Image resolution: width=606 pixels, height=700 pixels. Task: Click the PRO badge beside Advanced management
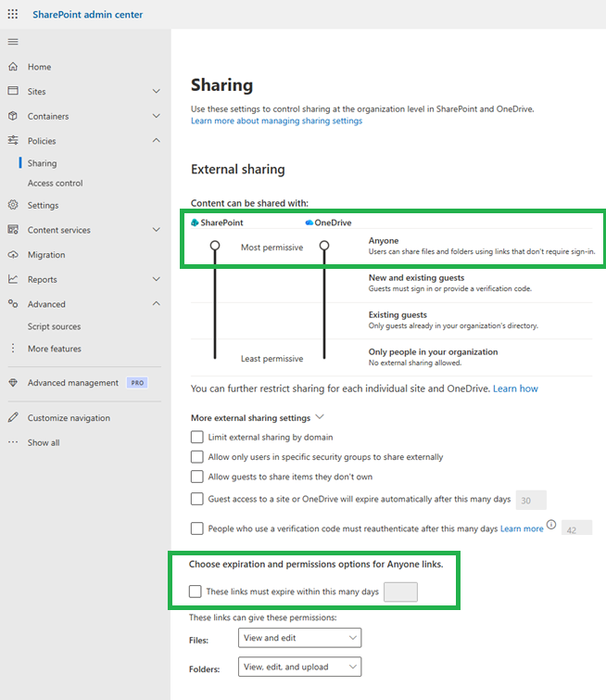pos(137,383)
